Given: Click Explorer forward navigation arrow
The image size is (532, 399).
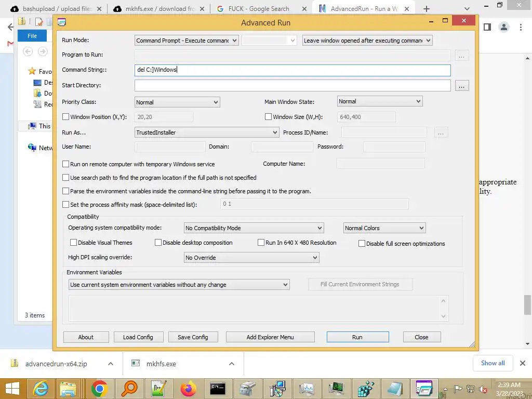Looking at the screenshot, I should coord(43,51).
